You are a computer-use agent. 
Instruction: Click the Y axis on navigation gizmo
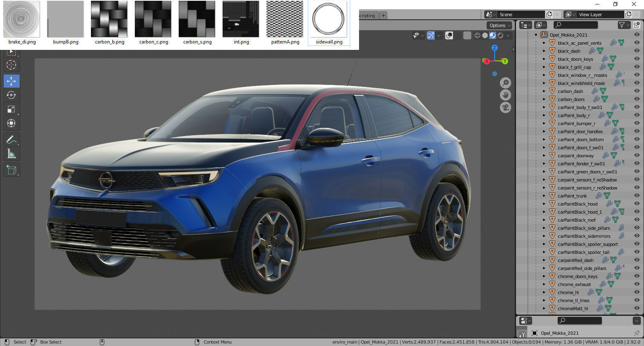[x=505, y=61]
